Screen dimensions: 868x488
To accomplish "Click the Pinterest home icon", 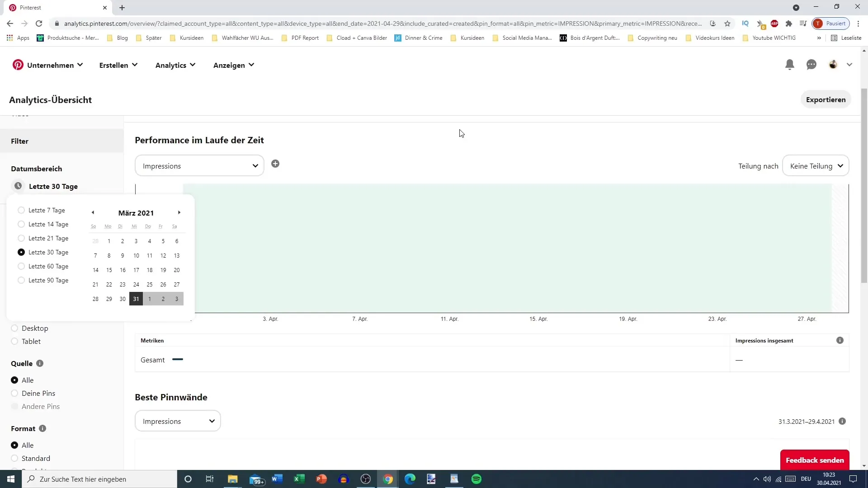I will [18, 65].
